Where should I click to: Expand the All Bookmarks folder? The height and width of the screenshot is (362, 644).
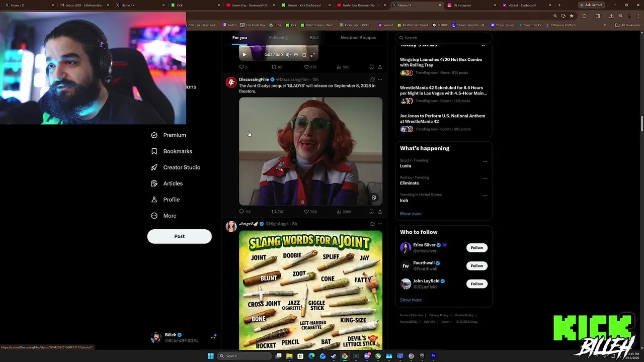click(x=628, y=25)
